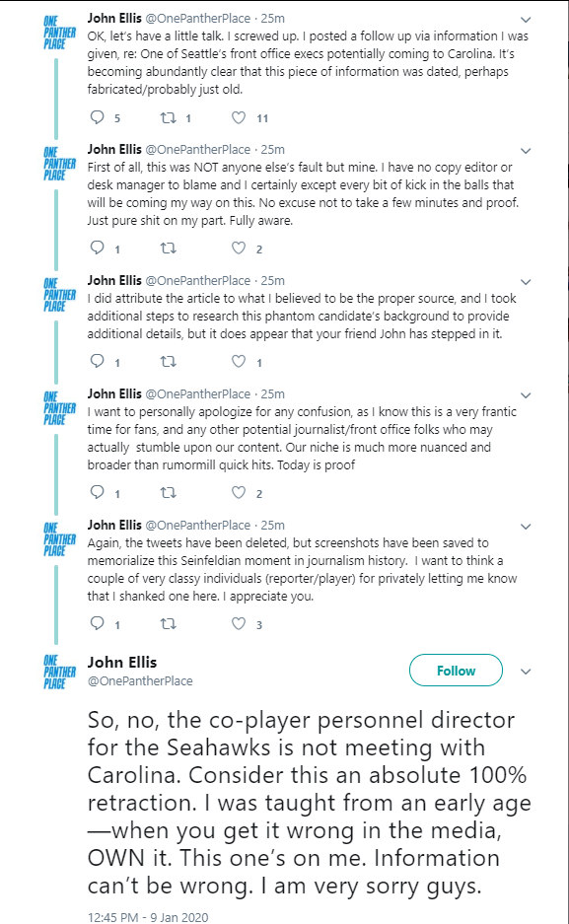This screenshot has height=924, width=569.
Task: Open the @OnePantherPlace handle under the main tweet
Action: click(x=140, y=680)
